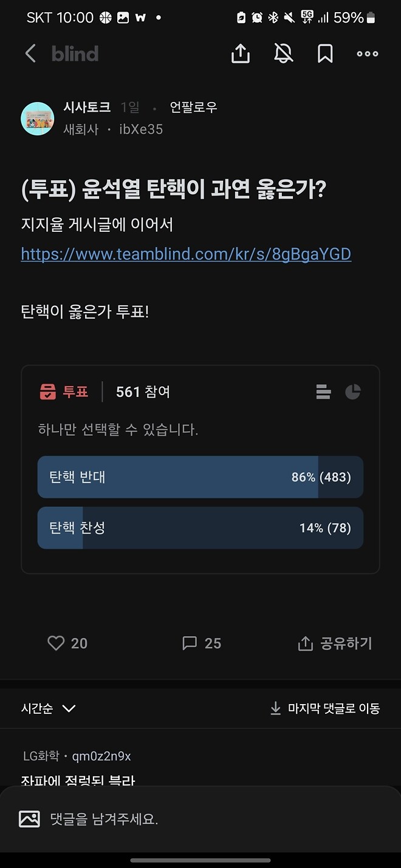Tap the back arrow to leave the post
This screenshot has width=401, height=868.
click(30, 53)
